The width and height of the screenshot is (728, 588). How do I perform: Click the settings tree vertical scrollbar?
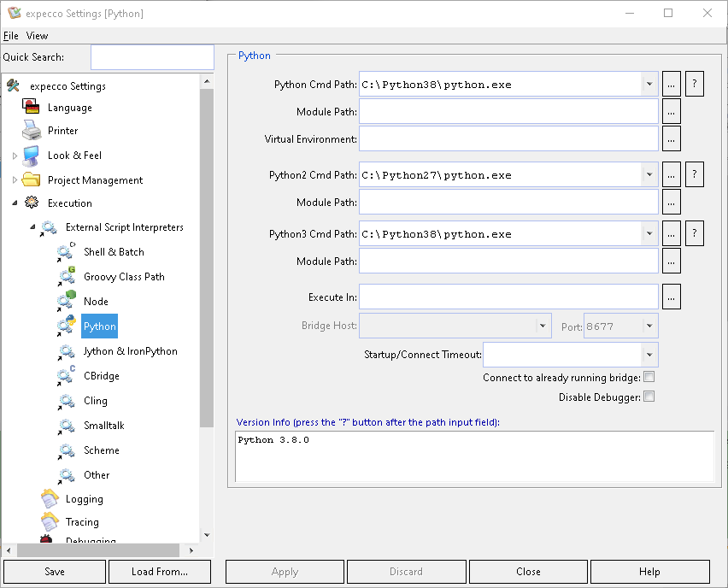[x=206, y=256]
